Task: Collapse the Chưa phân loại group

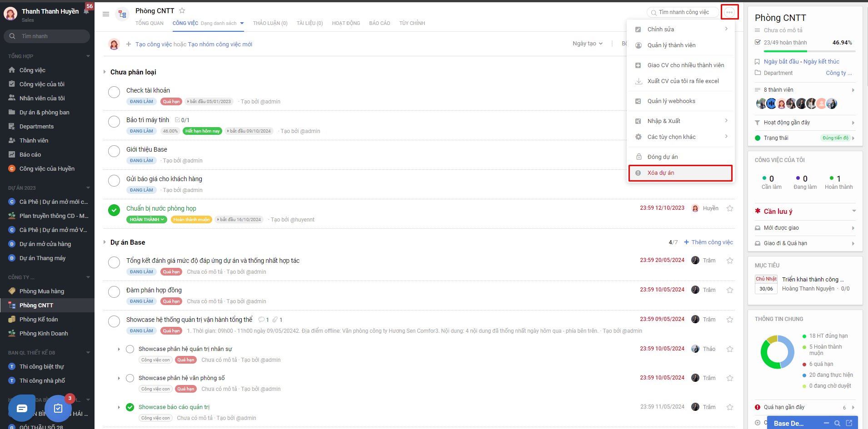Action: coord(105,72)
